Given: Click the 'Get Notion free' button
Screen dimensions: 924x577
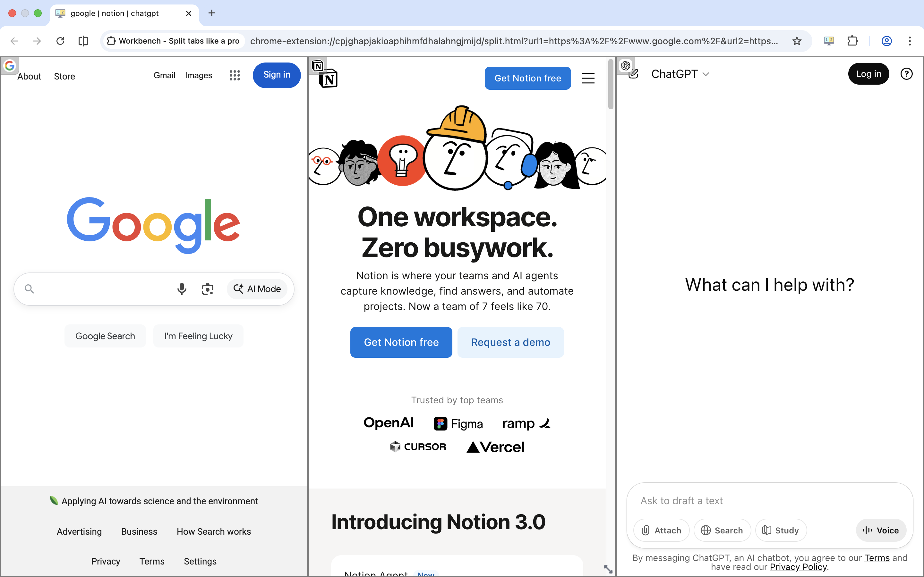Looking at the screenshot, I should [x=528, y=78].
